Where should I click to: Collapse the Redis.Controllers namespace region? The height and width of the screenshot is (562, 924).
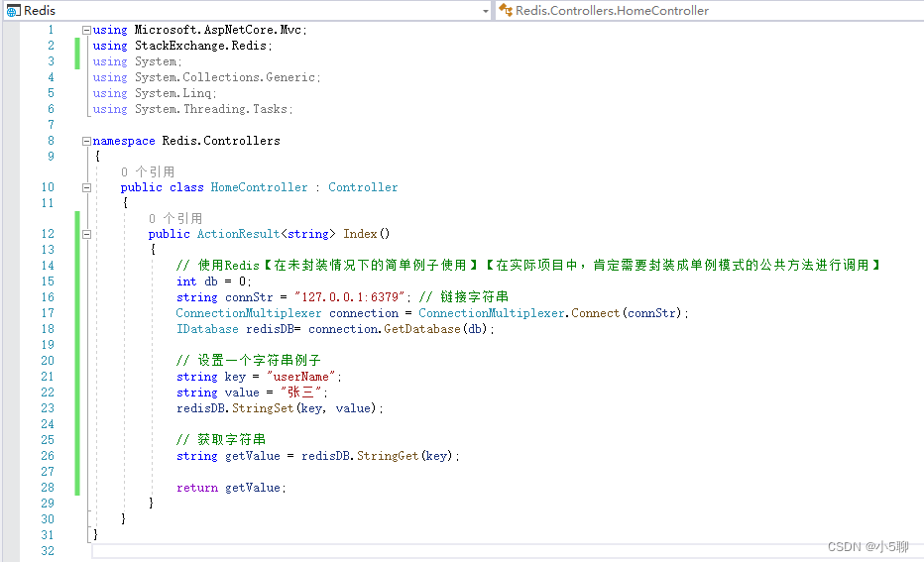pyautogui.click(x=86, y=141)
